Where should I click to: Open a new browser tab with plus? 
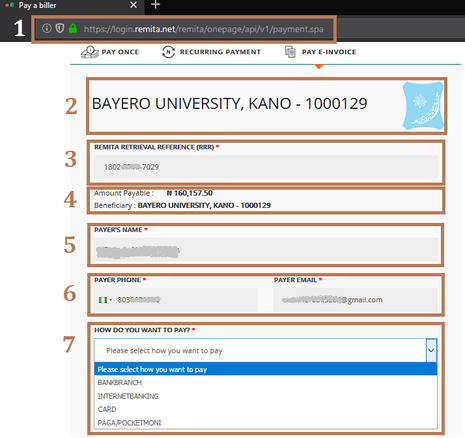pyautogui.click(x=155, y=5)
